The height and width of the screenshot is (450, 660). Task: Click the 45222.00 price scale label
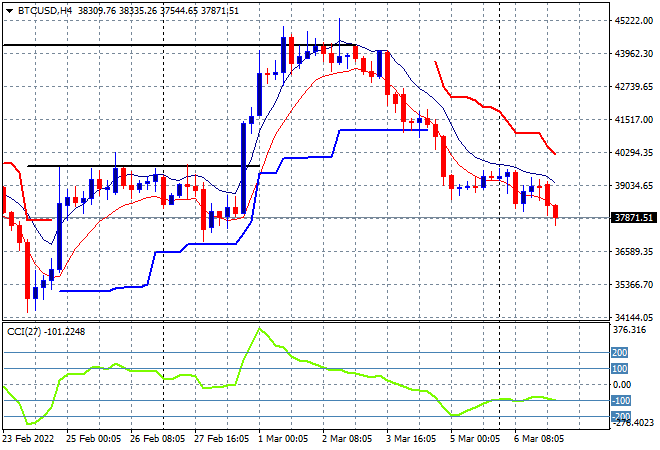(634, 21)
